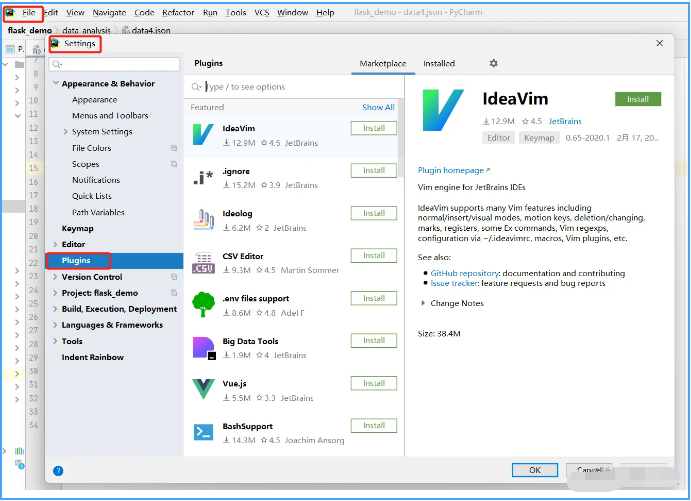This screenshot has height=501, width=691.
Task: Select Plugins in settings tree
Action: (115, 260)
